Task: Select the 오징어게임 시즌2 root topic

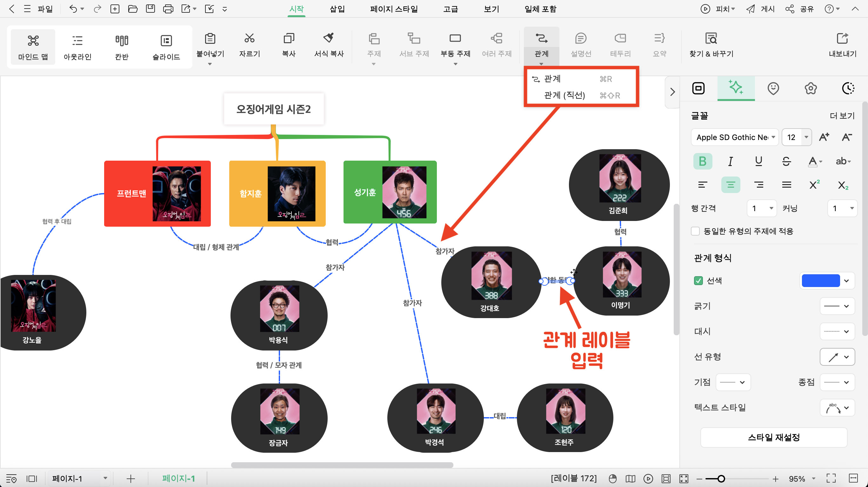Action: click(274, 109)
